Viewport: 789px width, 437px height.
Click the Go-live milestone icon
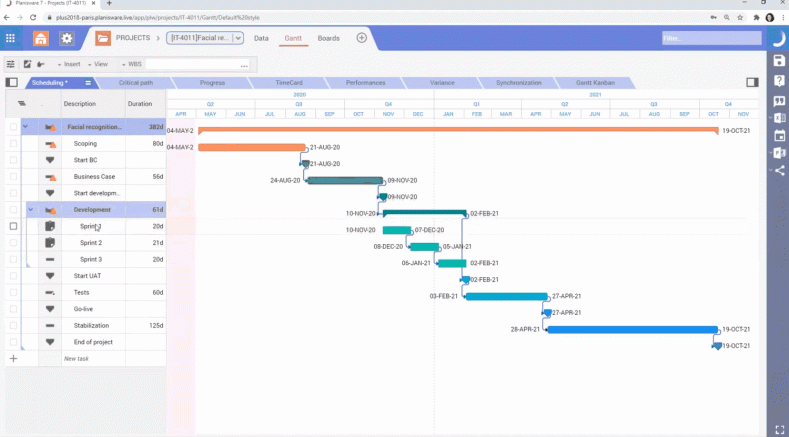tap(50, 309)
